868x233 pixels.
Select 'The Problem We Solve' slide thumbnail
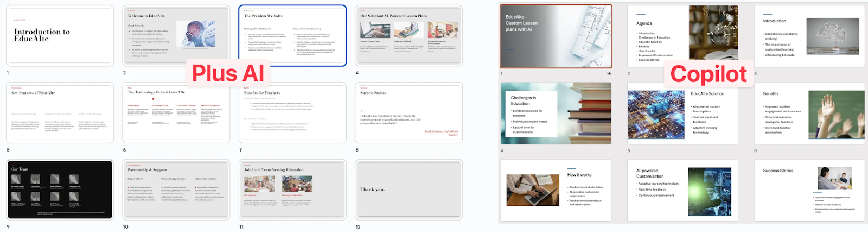[x=292, y=35]
